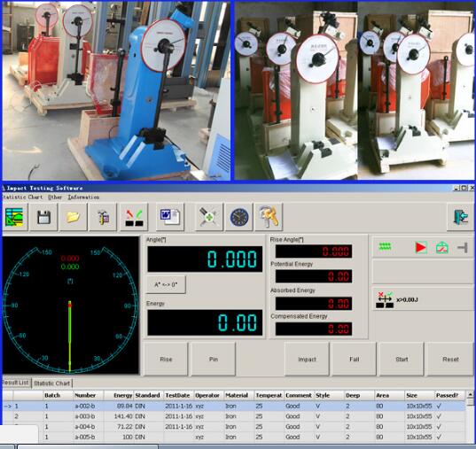Image resolution: width=476 pixels, height=449 pixels.
Task: Click the specimen settings toolbar icon
Action: (103, 217)
